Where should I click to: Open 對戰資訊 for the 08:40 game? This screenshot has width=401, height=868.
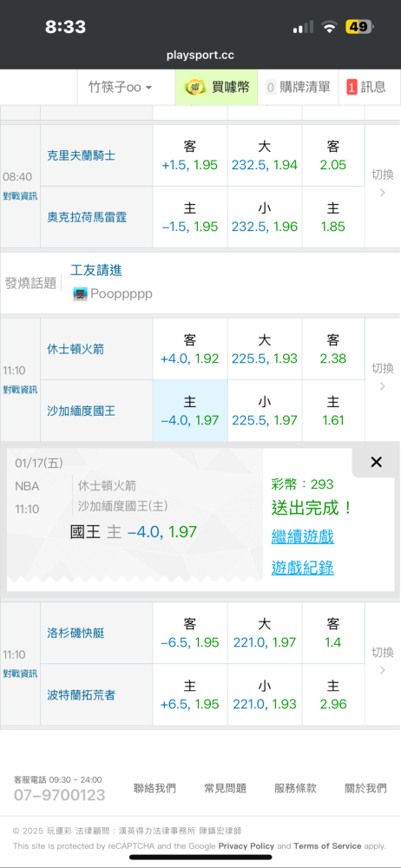20,195
